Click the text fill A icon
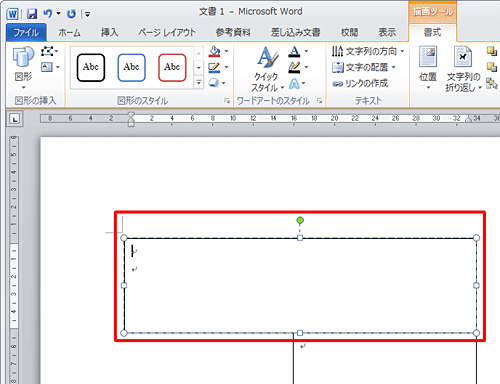Viewport: 500px width, 384px height. tap(294, 51)
